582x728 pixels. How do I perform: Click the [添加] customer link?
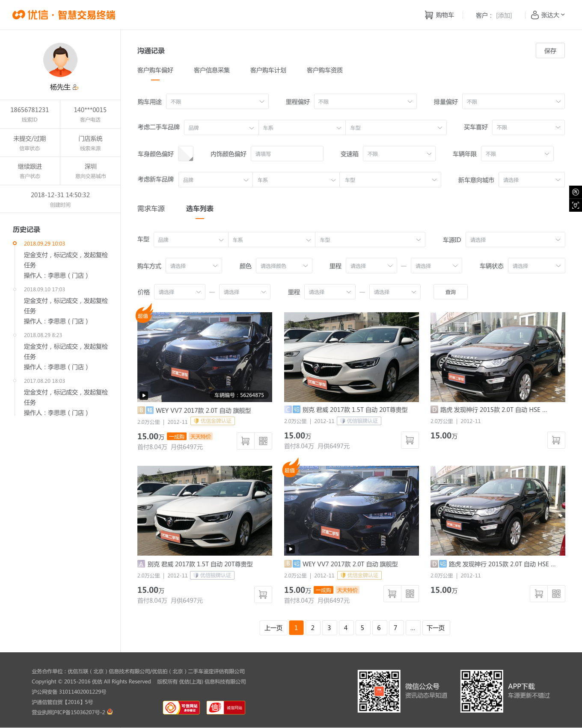(504, 15)
